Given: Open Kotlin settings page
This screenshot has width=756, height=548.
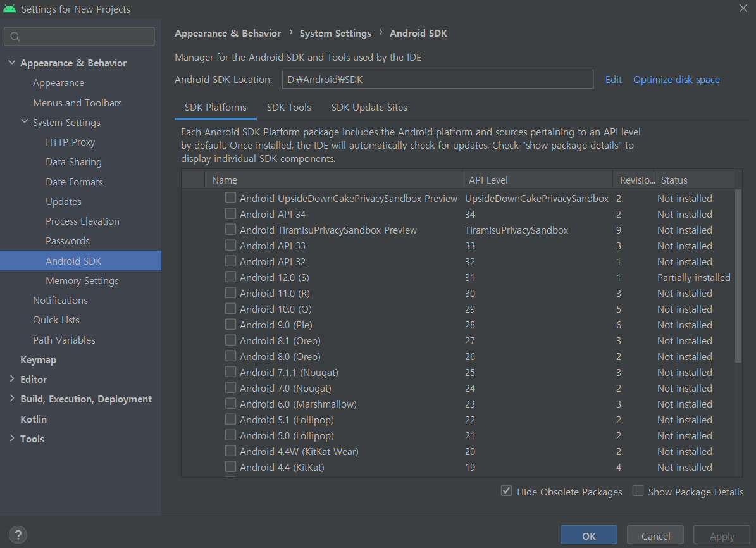Looking at the screenshot, I should (34, 419).
